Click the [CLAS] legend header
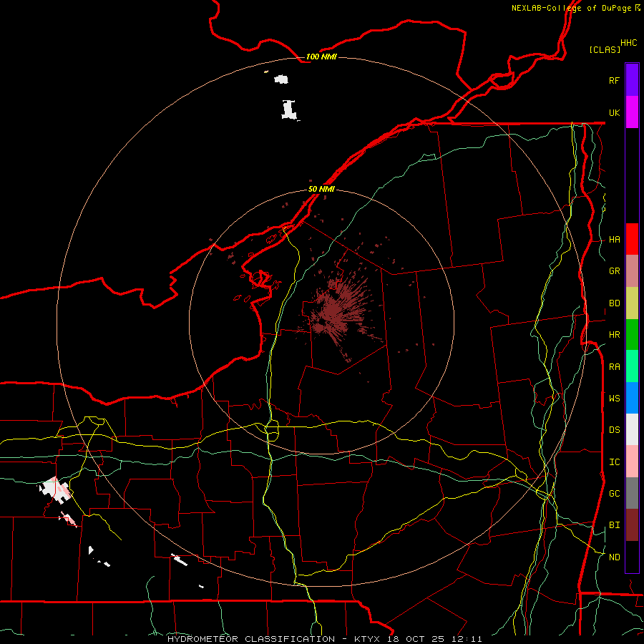 pyautogui.click(x=605, y=49)
